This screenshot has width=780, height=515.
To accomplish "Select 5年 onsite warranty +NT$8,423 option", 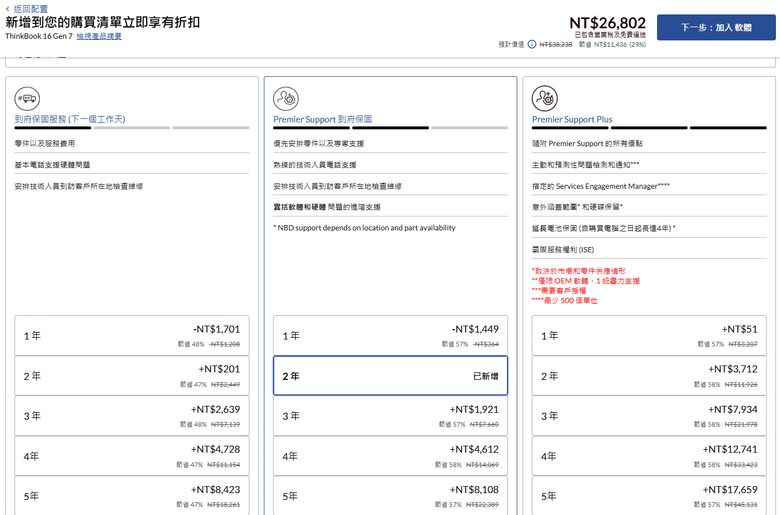I will coord(132,496).
